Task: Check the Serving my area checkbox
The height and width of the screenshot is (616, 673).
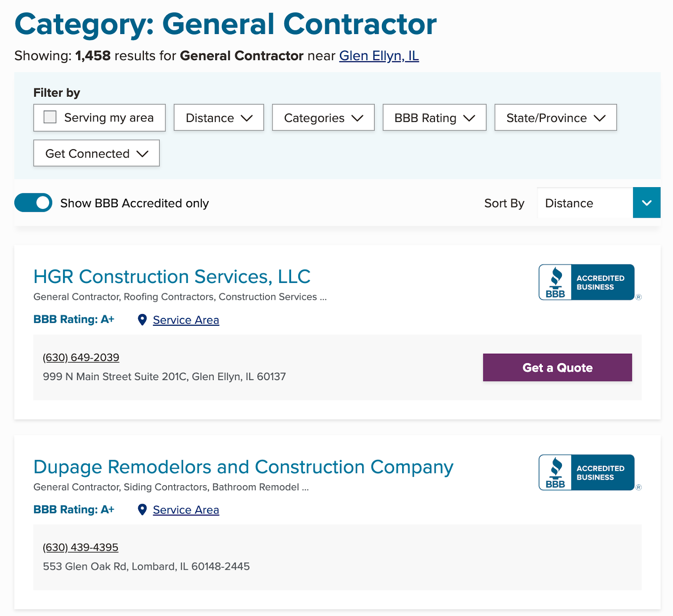Action: tap(49, 117)
